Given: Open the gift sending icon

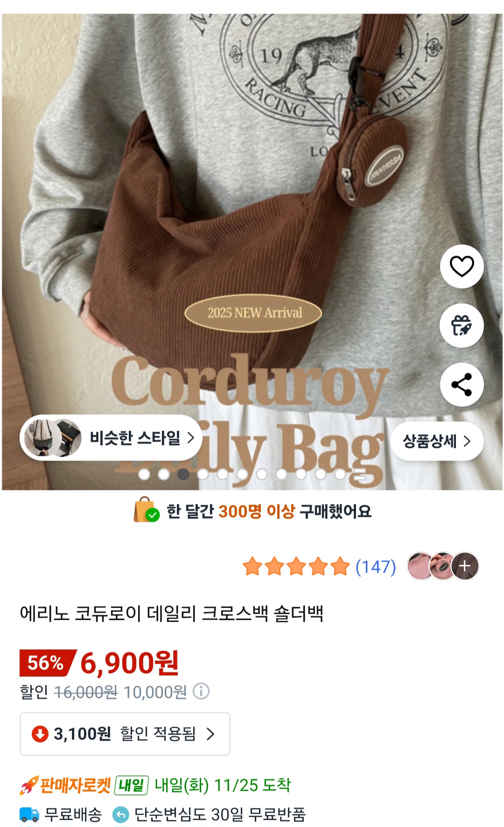Looking at the screenshot, I should pos(462,325).
